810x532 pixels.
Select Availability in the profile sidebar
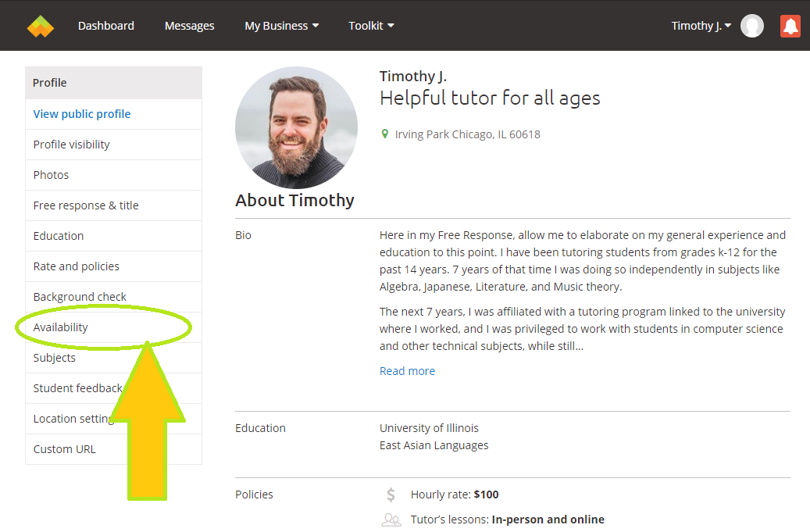61,327
